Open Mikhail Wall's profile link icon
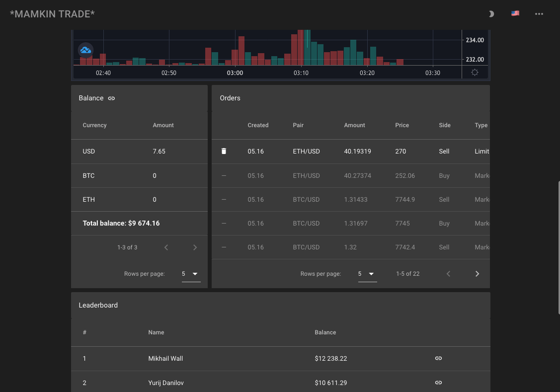This screenshot has width=560, height=392. (x=438, y=358)
